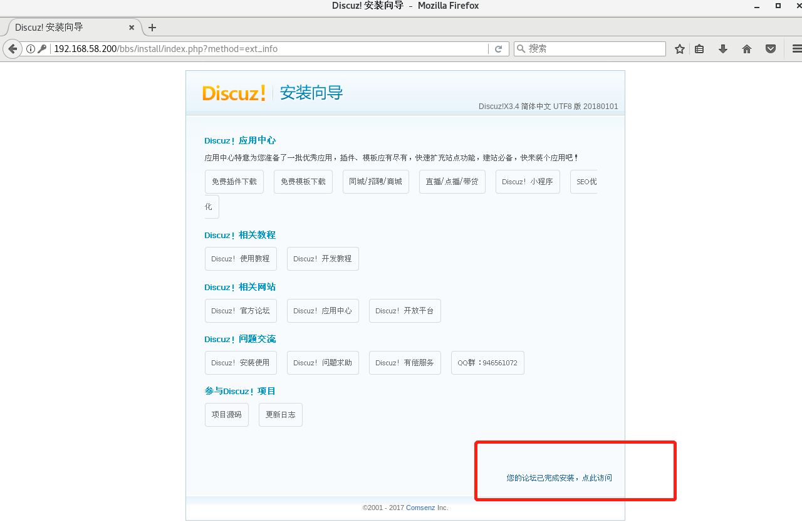Open the downloads arrow icon
Viewport: 802px width, 532px height.
[723, 49]
